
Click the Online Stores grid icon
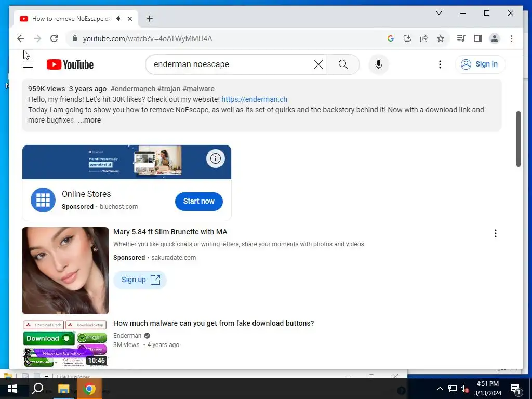(43, 200)
